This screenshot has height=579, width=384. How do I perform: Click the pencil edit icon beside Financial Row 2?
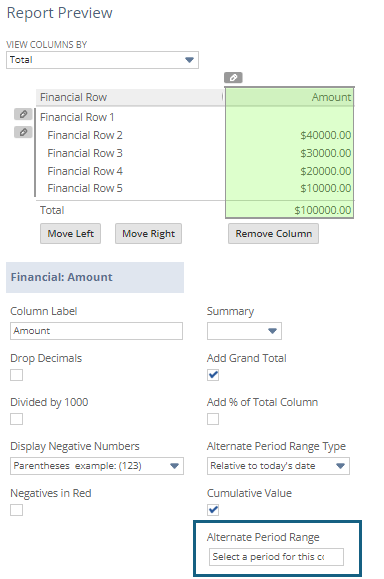pos(23,132)
